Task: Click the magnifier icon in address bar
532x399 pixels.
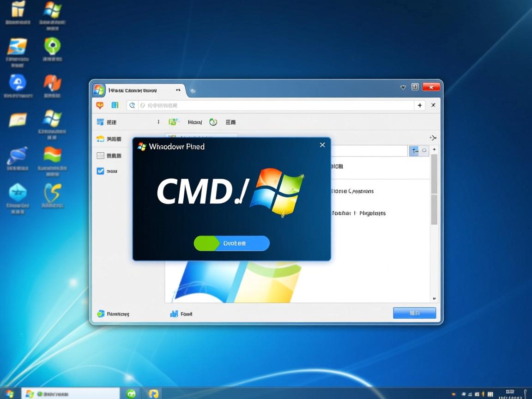Action: (x=132, y=105)
